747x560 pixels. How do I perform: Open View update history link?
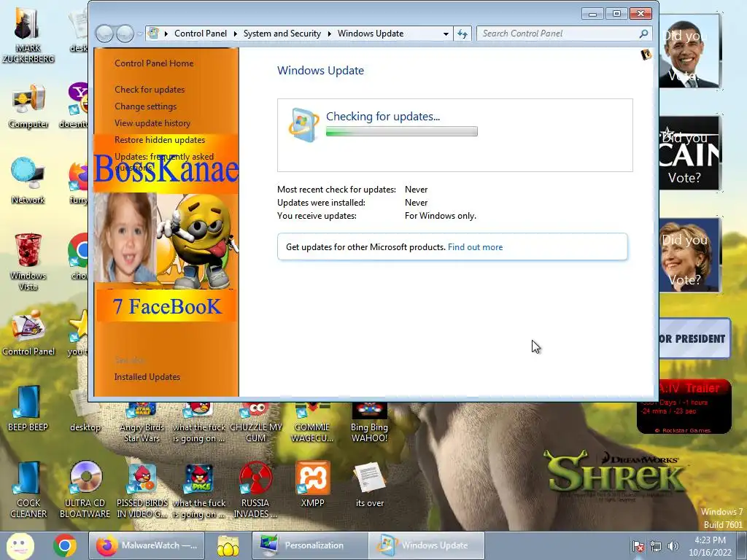click(152, 122)
